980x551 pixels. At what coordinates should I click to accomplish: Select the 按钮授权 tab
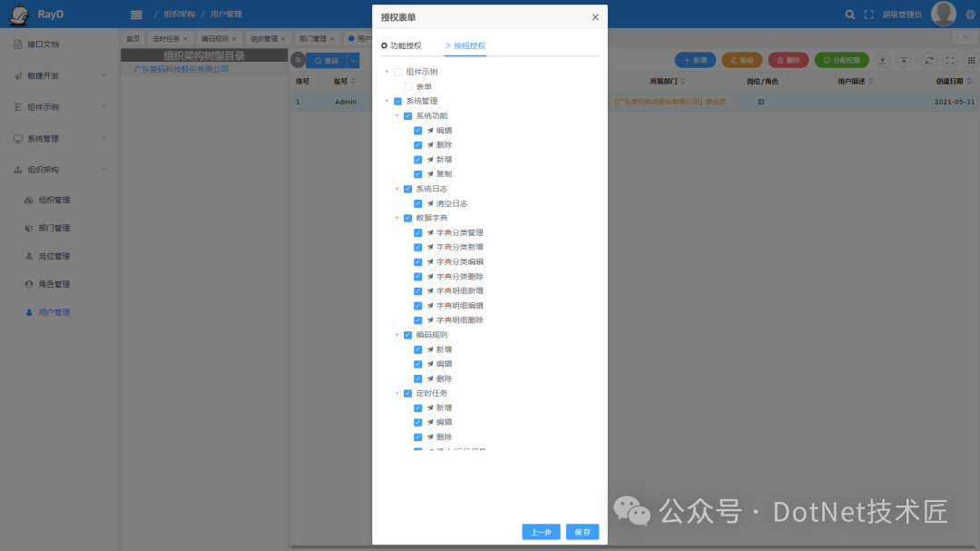click(465, 45)
